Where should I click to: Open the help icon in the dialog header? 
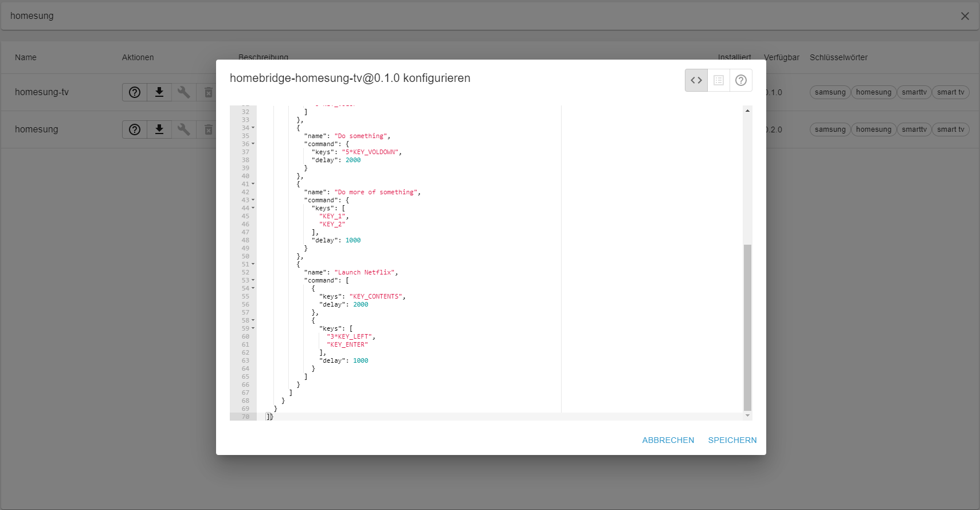(x=741, y=80)
